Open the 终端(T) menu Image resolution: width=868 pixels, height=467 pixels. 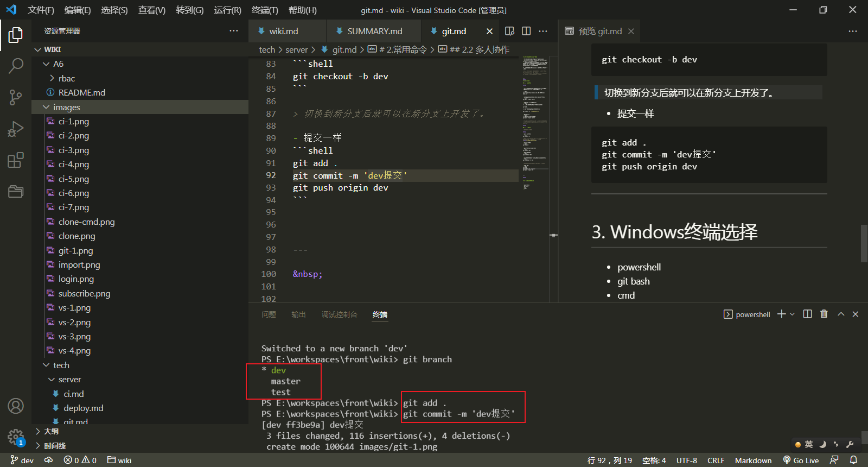click(x=265, y=10)
